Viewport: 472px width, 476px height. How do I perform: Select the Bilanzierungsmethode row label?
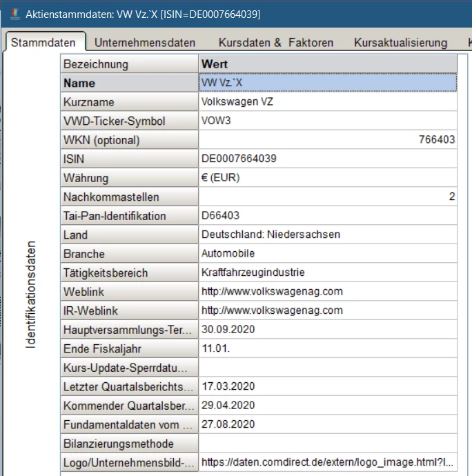(x=130, y=444)
